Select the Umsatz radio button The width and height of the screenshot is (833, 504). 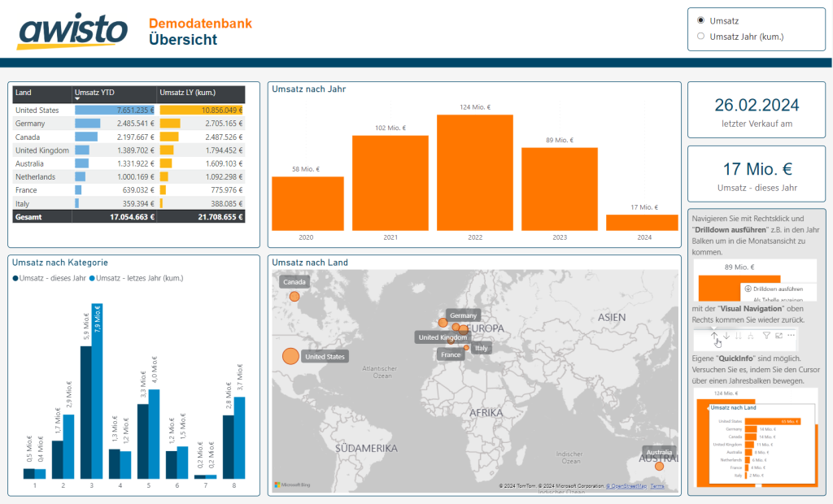pos(703,20)
